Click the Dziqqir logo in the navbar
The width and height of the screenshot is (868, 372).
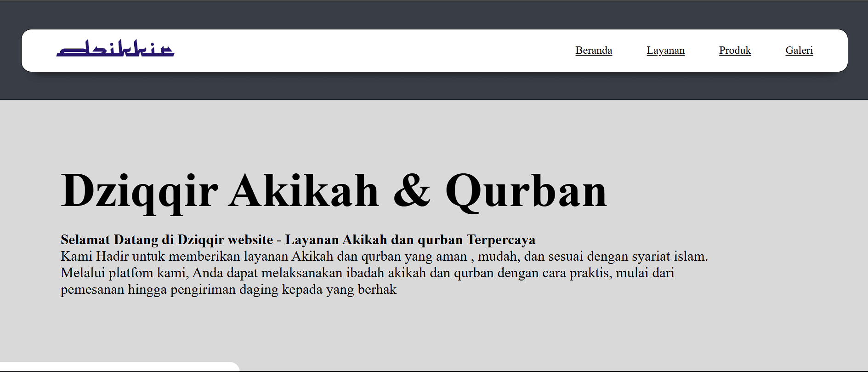click(x=115, y=49)
